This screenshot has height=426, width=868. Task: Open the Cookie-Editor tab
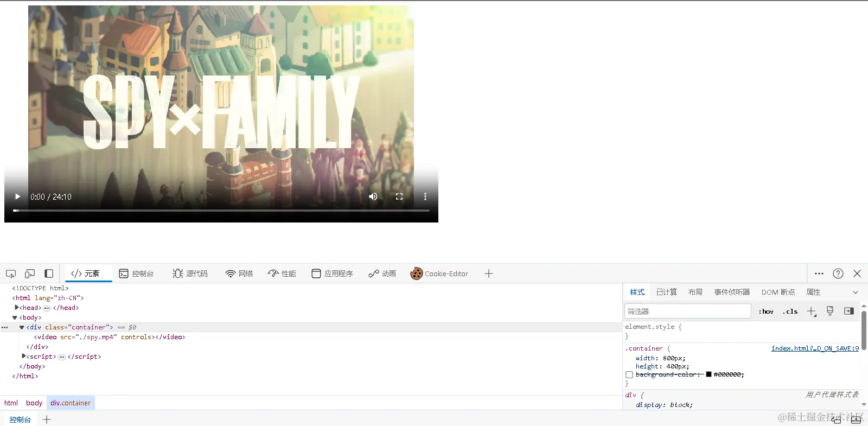[439, 274]
